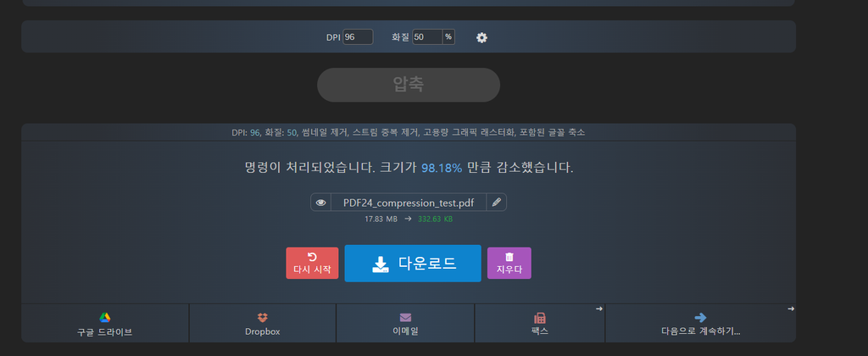
Task: Rename file with the pencil icon
Action: (x=497, y=202)
